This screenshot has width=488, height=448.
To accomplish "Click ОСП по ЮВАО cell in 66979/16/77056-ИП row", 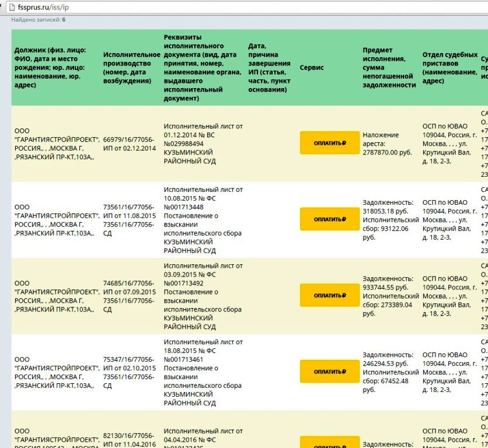I will pos(449,143).
